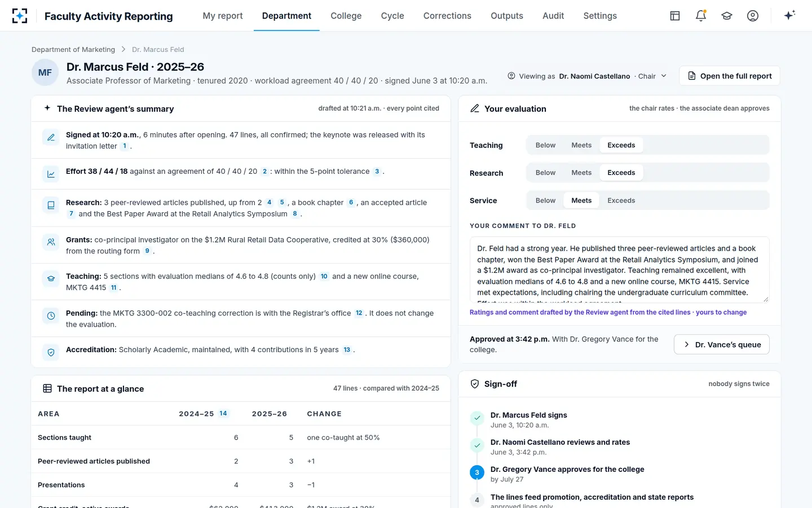Click into the comment to Dr. Feld box

point(620,270)
